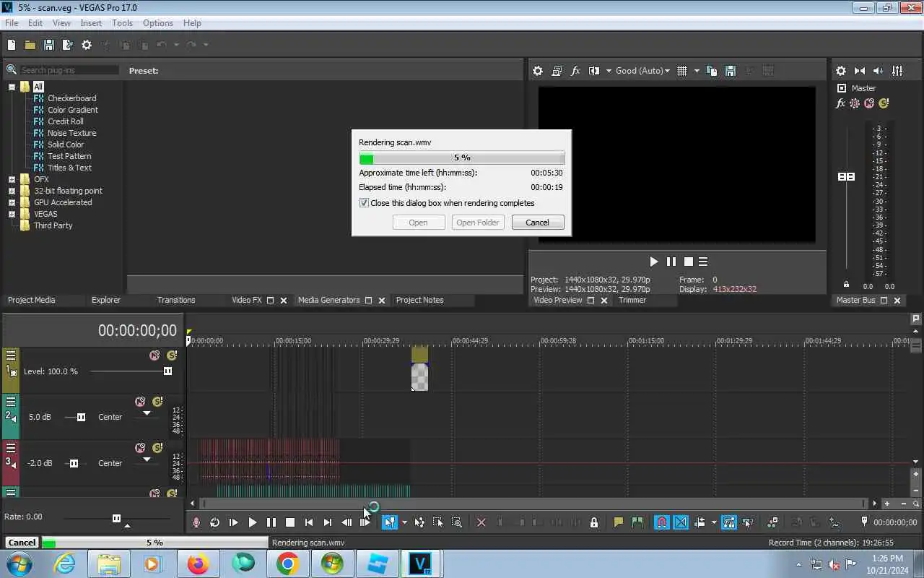Open Firefox from the taskbar
This screenshot has width=924, height=578.
(x=198, y=564)
